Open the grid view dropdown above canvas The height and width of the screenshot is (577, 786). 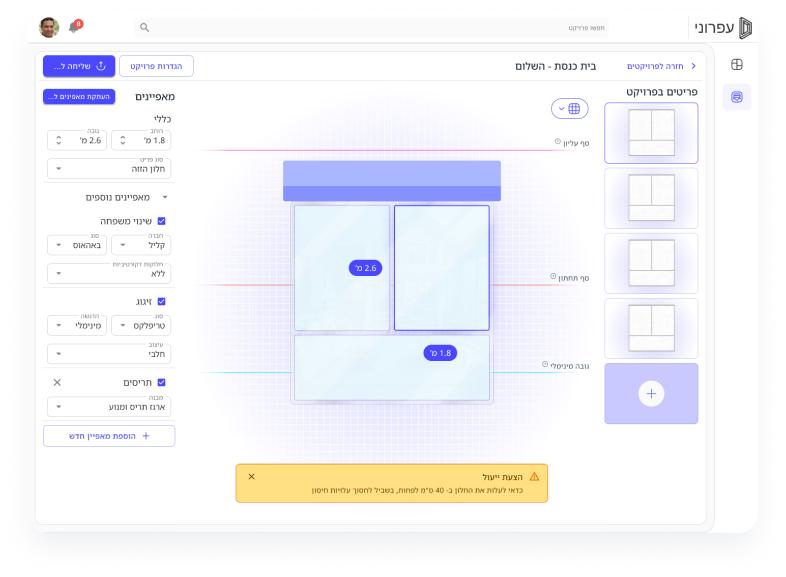point(569,109)
